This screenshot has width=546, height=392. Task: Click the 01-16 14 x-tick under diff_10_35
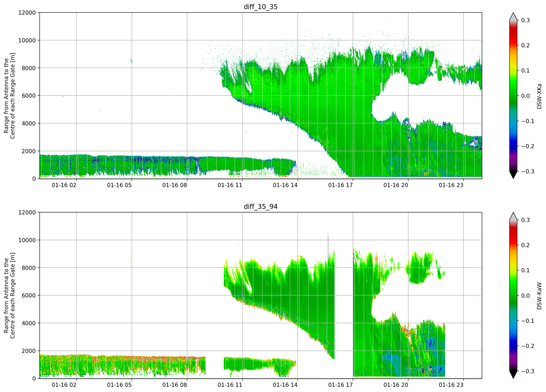[285, 185]
